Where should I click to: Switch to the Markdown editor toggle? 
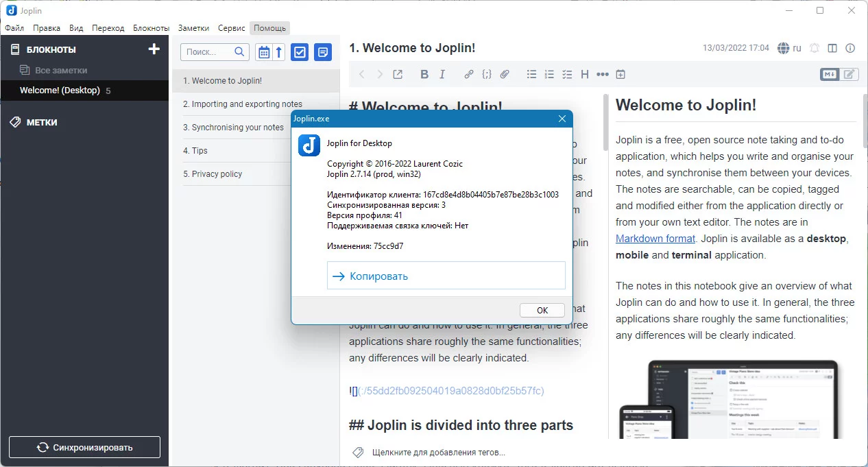point(830,74)
